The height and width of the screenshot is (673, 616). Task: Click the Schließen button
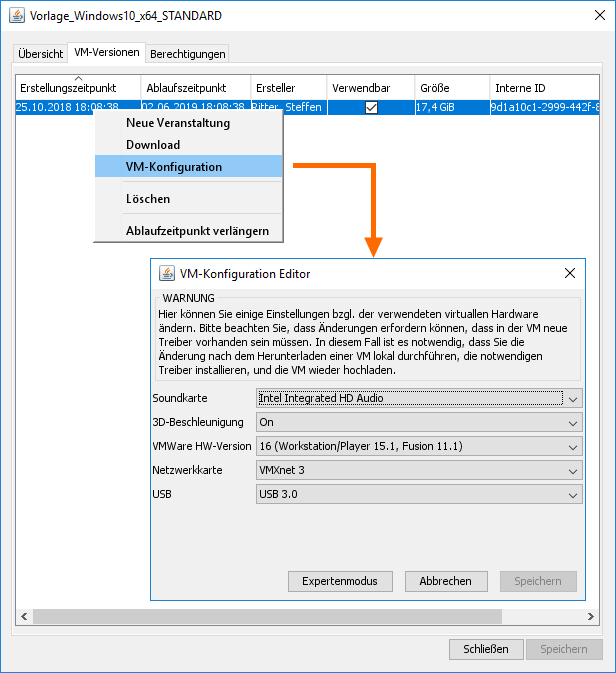486,649
